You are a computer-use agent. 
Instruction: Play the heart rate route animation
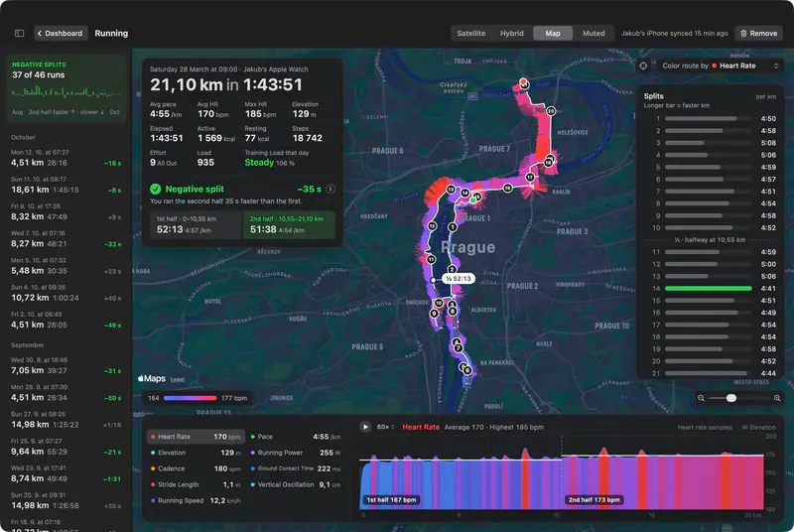[x=365, y=427]
